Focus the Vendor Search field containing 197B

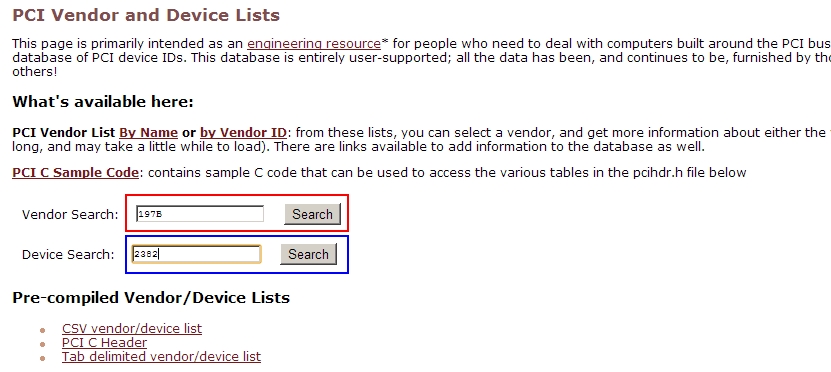click(x=200, y=214)
